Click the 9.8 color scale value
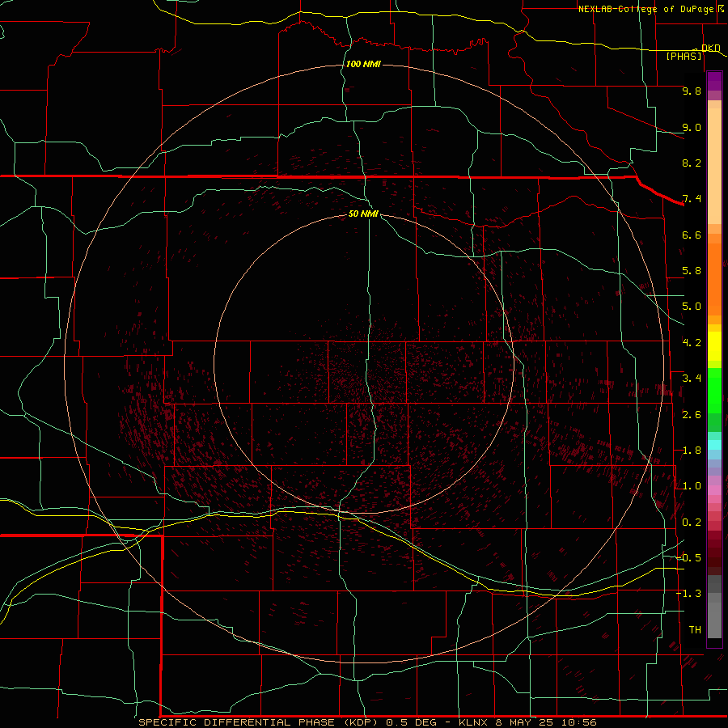728x728 pixels. click(x=692, y=91)
